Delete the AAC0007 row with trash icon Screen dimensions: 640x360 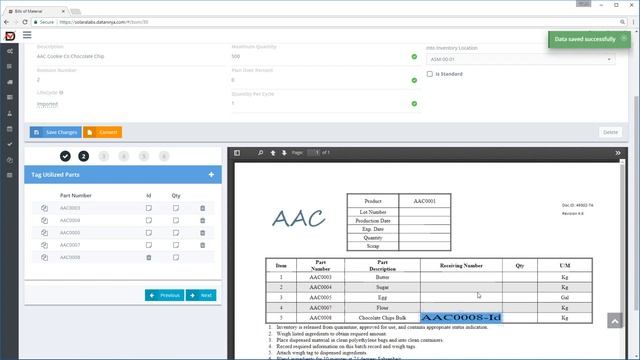coord(202,245)
